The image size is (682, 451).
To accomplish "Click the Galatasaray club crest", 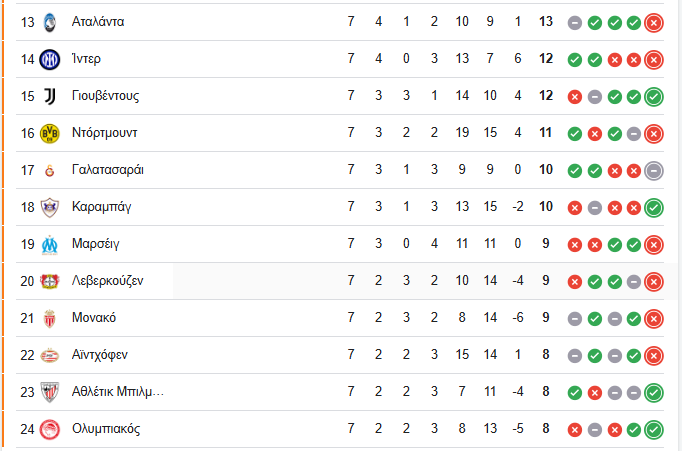I will (x=49, y=170).
